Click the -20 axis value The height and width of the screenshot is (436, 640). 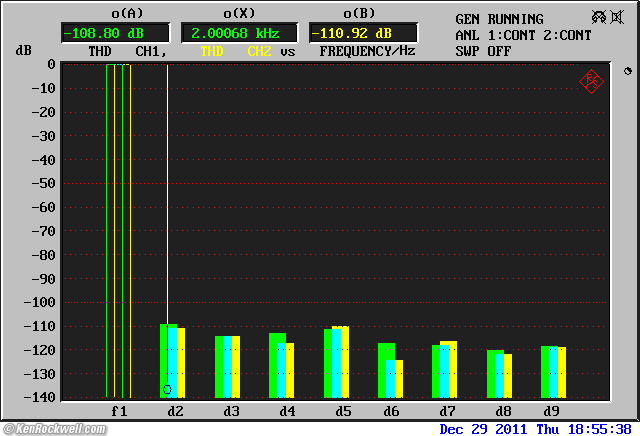pyautogui.click(x=43, y=112)
